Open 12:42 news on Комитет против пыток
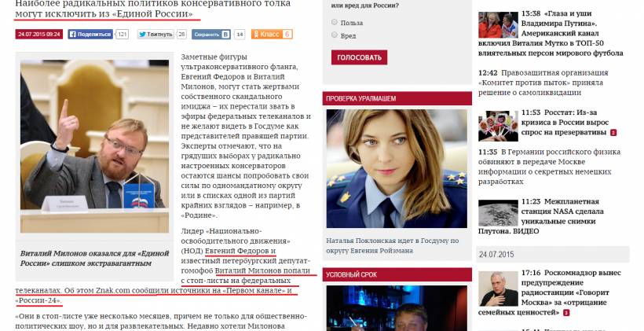 pos(543,83)
